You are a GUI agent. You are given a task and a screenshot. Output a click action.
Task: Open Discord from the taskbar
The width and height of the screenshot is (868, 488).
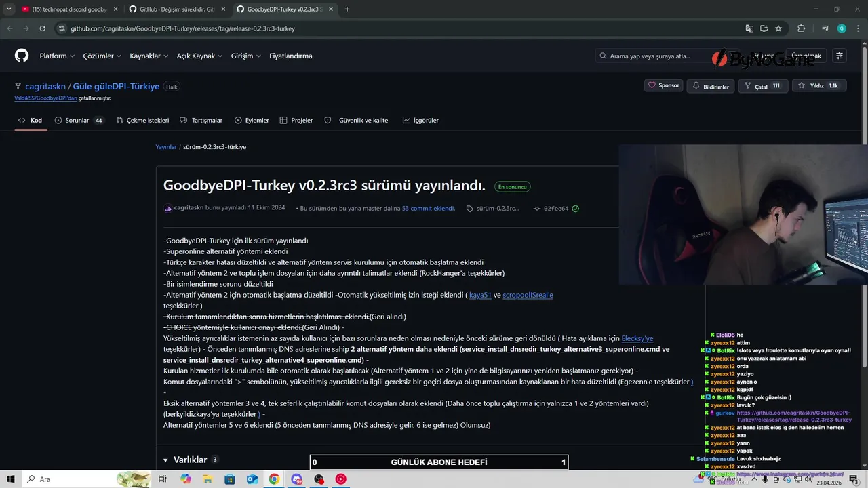pyautogui.click(x=296, y=479)
